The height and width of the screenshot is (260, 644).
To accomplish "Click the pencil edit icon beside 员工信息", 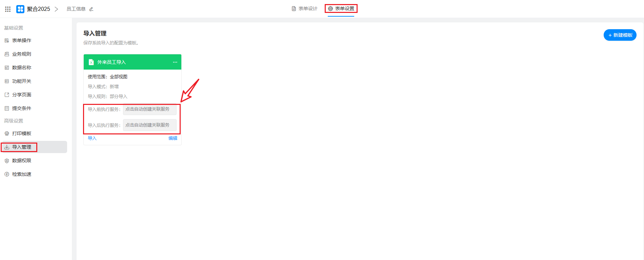I will (x=91, y=9).
